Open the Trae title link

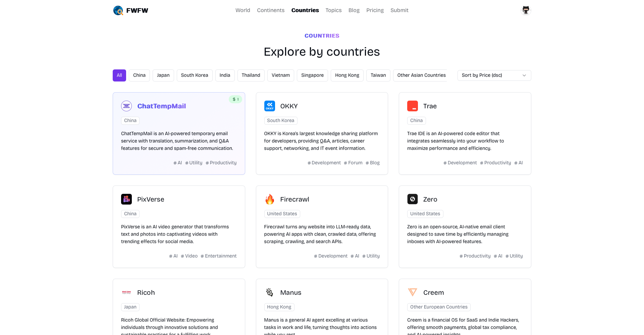click(430, 106)
